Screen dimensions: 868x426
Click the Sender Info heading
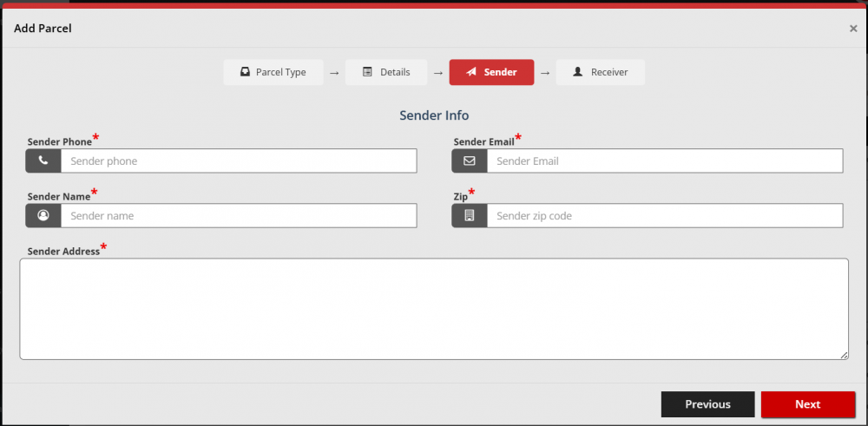[x=434, y=115]
